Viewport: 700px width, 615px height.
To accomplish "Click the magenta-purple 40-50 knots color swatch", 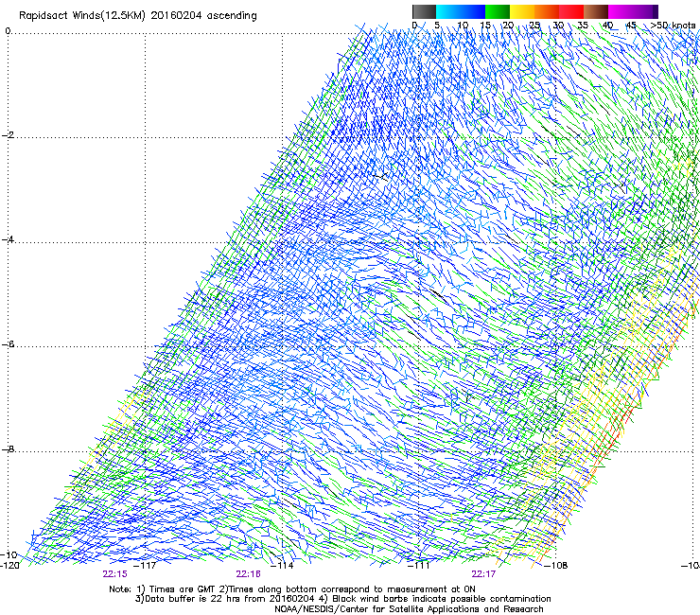I will point(633,11).
